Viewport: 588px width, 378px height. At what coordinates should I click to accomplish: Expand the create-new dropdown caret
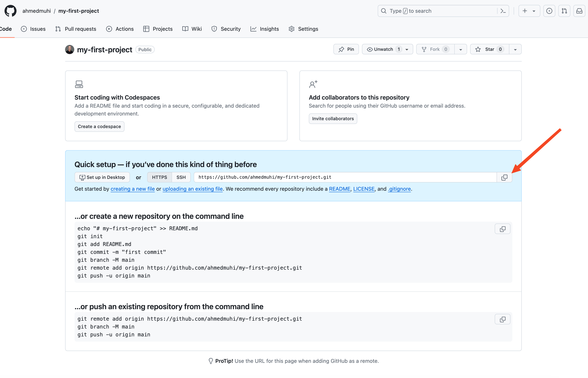(534, 11)
